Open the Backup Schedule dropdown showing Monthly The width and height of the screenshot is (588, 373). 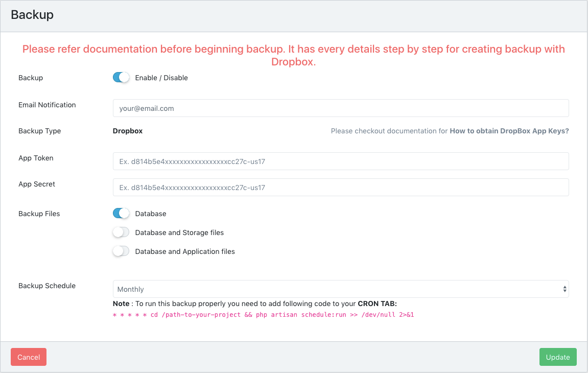click(x=337, y=289)
